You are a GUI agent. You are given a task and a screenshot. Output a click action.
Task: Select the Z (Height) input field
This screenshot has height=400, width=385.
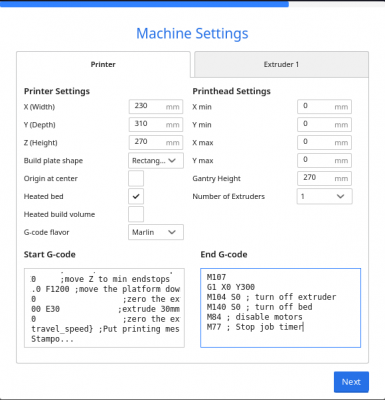pos(156,142)
